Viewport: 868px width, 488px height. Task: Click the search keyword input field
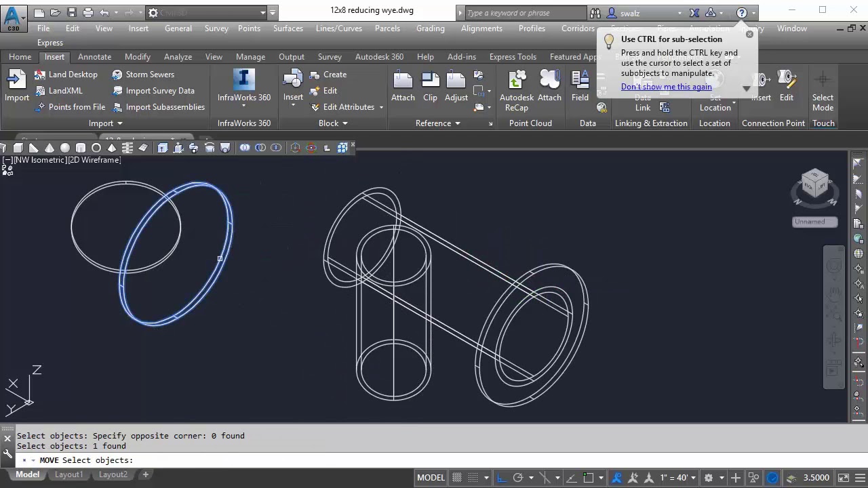(x=526, y=13)
